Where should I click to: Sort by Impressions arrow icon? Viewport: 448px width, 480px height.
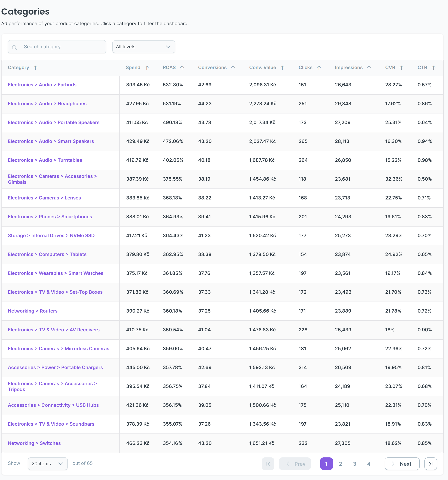click(369, 68)
